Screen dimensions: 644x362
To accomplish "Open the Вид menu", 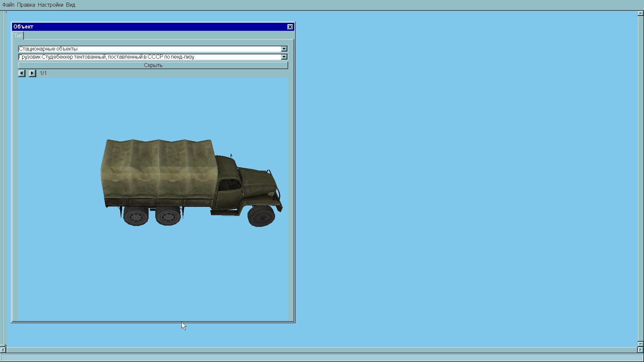I will tap(70, 5).
